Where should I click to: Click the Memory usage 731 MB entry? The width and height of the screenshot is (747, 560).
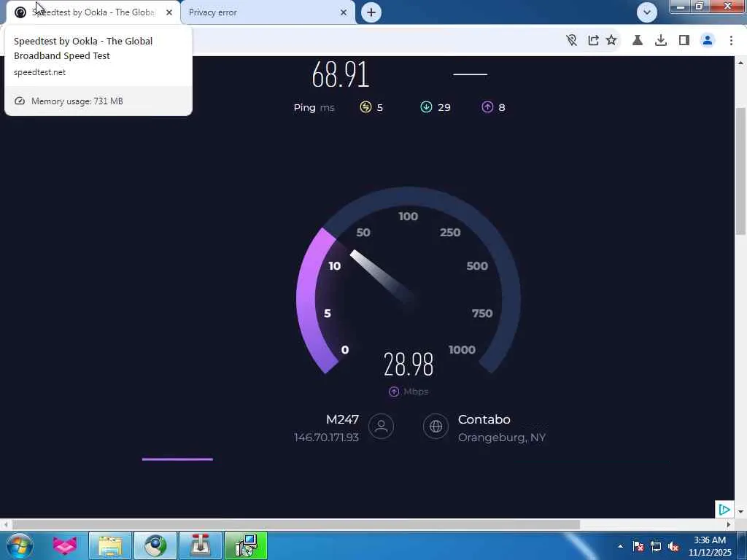98,101
